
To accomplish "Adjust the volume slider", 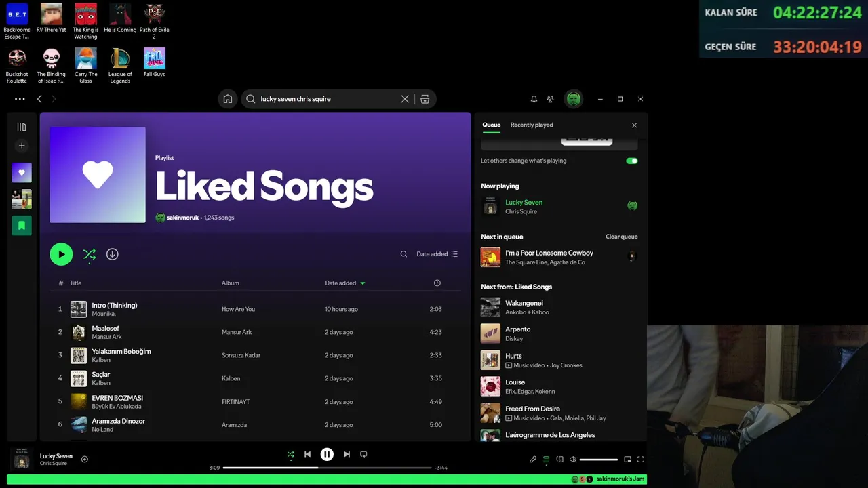I will 599,460.
